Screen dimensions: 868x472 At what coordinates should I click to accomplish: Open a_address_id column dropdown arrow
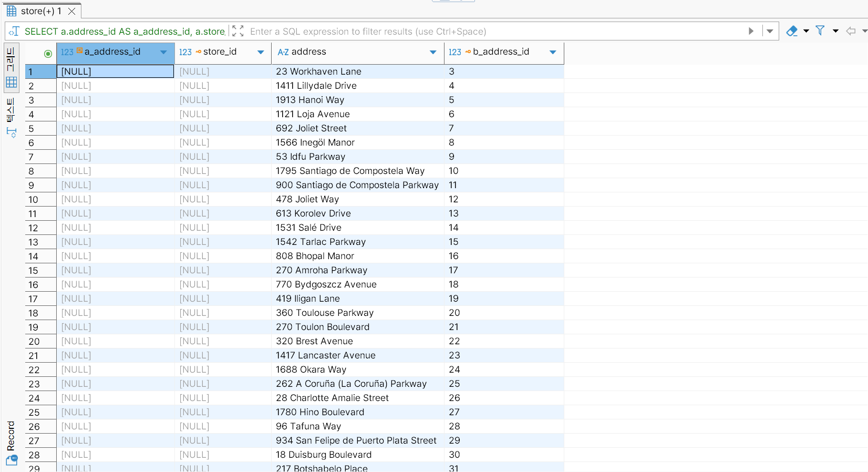(163, 53)
